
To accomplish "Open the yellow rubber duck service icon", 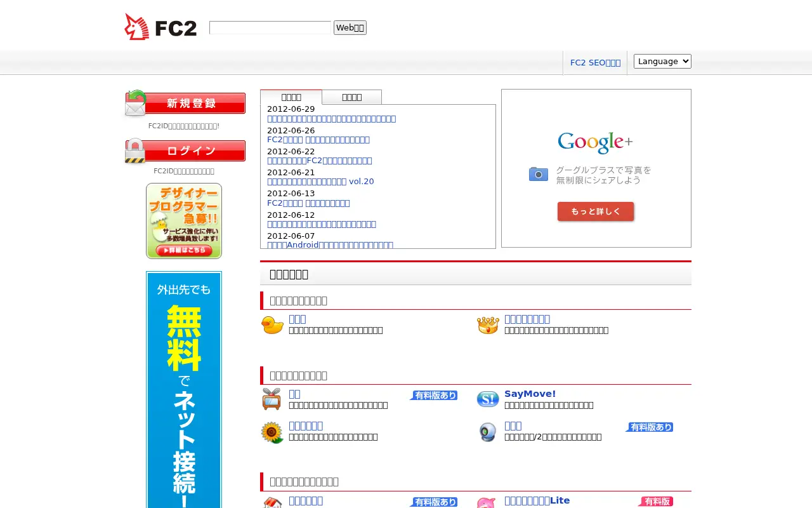I will click(x=272, y=324).
